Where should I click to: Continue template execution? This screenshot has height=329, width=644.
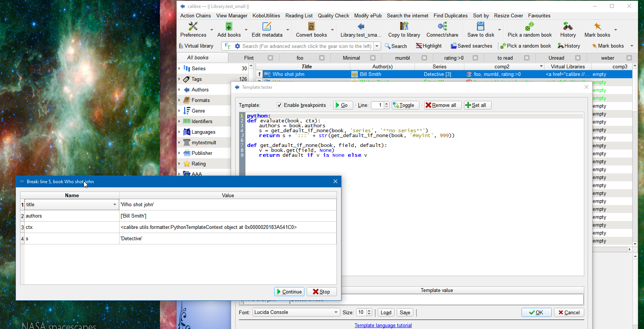click(x=289, y=292)
